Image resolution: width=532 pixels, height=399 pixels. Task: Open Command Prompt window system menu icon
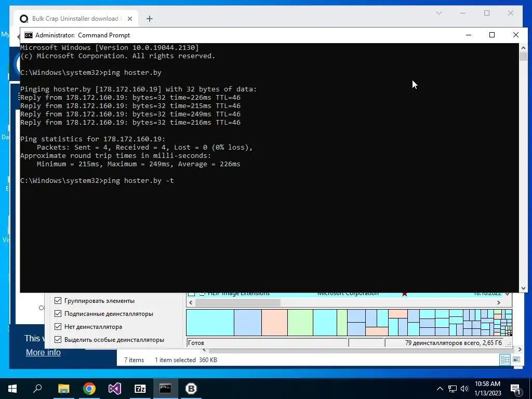click(29, 35)
